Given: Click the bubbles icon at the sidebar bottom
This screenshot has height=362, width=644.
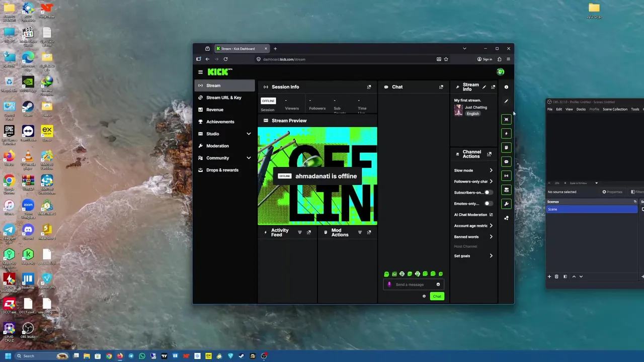Looking at the screenshot, I should point(506,218).
